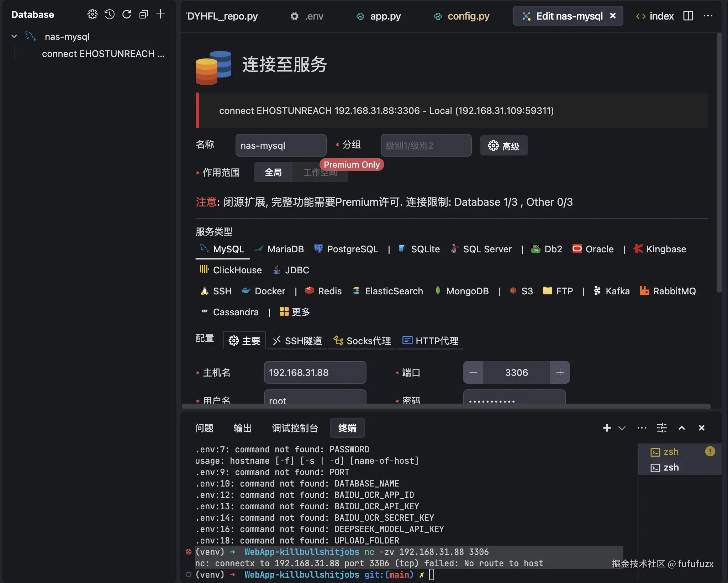Select RabbitMQ service type

tap(668, 291)
